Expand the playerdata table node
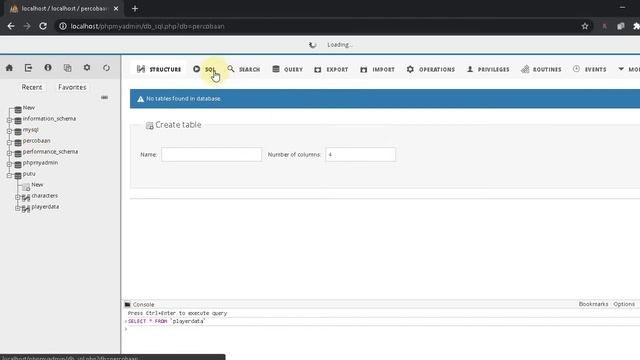The width and height of the screenshot is (640, 360). pos(17,208)
